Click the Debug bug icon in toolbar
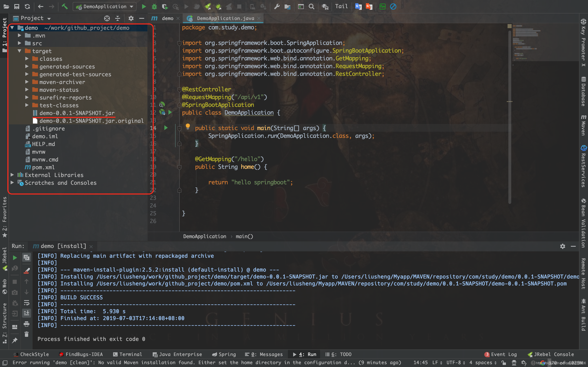The image size is (588, 367). pyautogui.click(x=154, y=7)
